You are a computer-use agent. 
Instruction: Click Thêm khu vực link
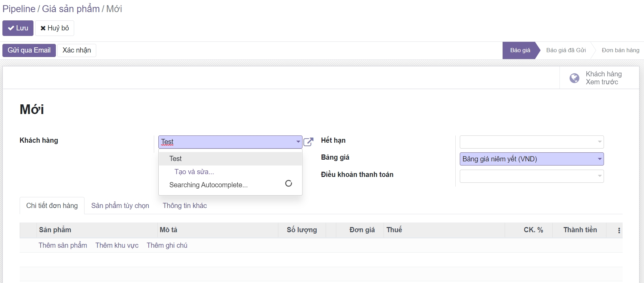pos(117,245)
